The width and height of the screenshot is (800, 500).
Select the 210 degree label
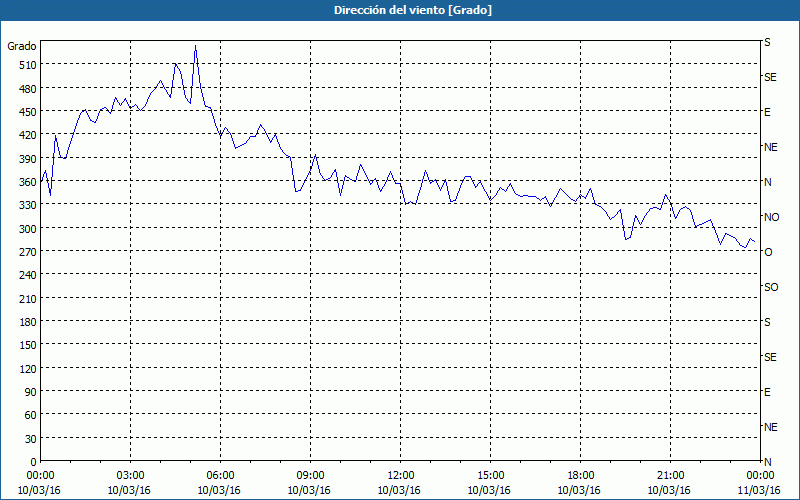click(29, 299)
